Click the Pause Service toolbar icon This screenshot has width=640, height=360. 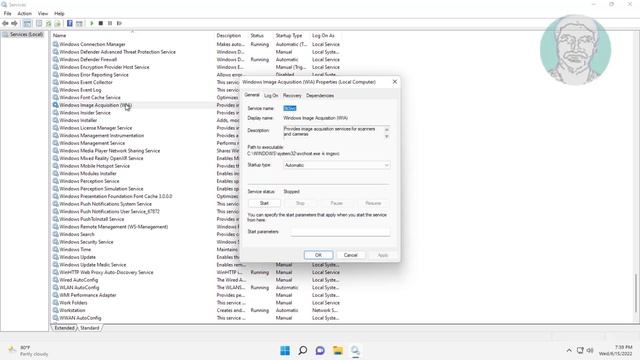pyautogui.click(x=110, y=24)
